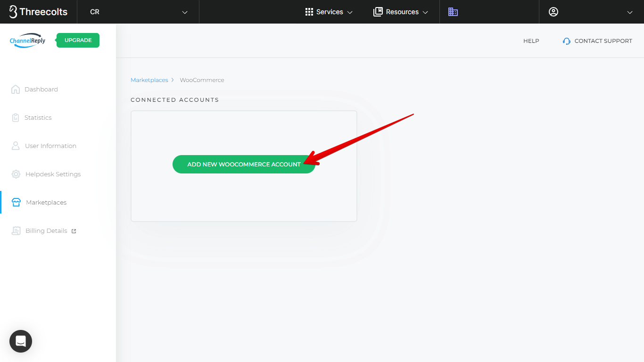644x362 pixels.
Task: Expand the Services dropdown chevron
Action: [350, 12]
